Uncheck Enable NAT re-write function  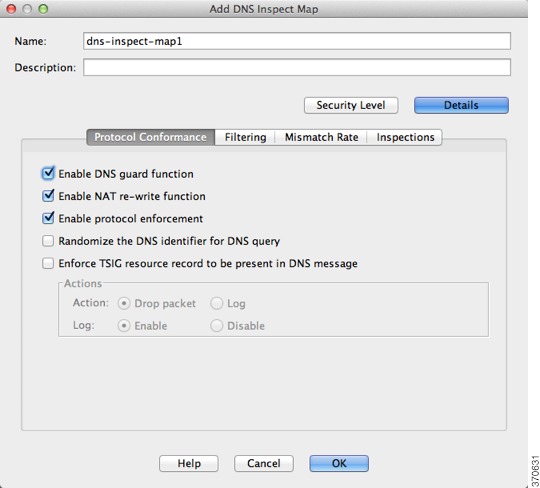48,196
